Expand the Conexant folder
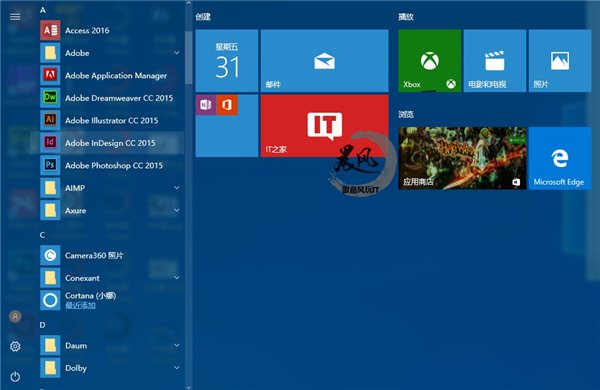This screenshot has width=600, height=390. [x=111, y=278]
